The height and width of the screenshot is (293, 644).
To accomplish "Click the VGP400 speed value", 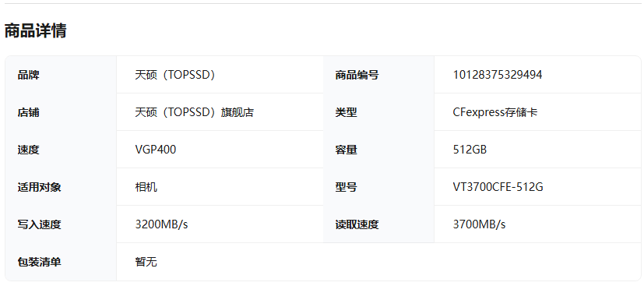I will [x=156, y=150].
